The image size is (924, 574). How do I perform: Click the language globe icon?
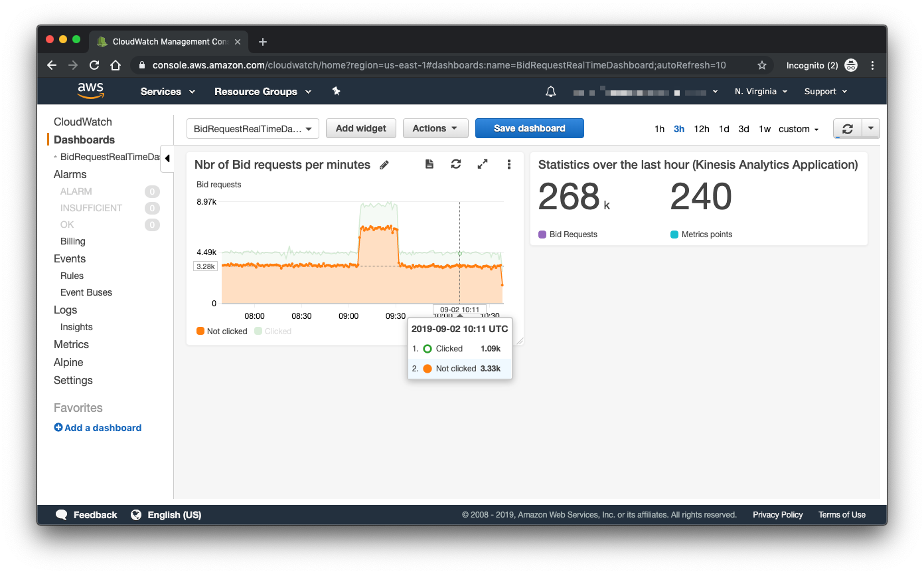pos(136,515)
